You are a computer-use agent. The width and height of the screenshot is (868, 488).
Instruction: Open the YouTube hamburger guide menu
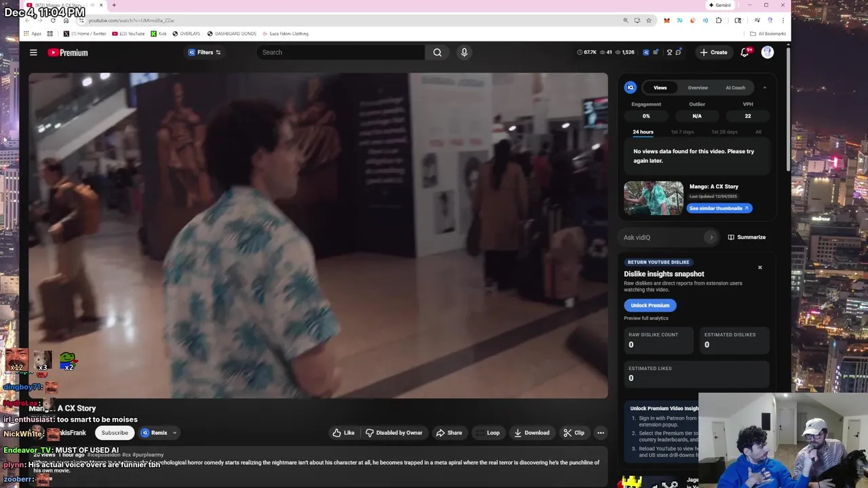pyautogui.click(x=33, y=52)
